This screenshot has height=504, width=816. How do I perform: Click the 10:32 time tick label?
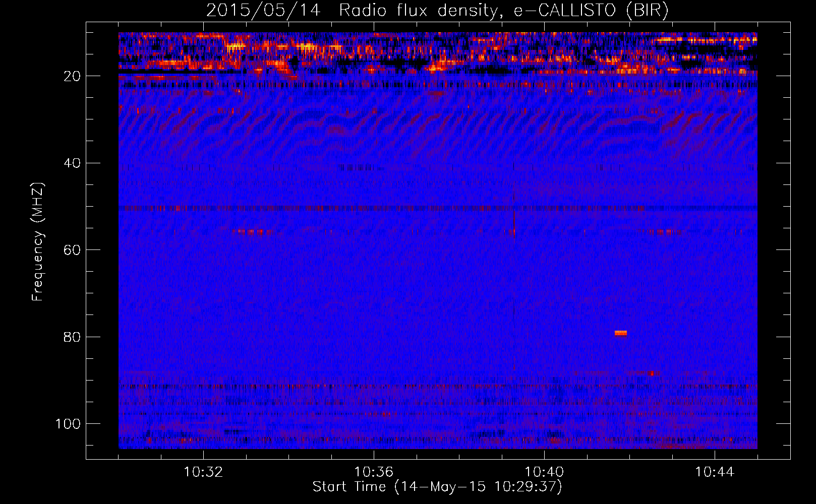203,472
